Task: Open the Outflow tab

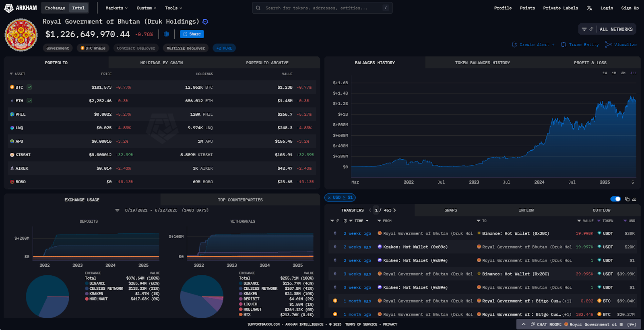Action: point(601,210)
